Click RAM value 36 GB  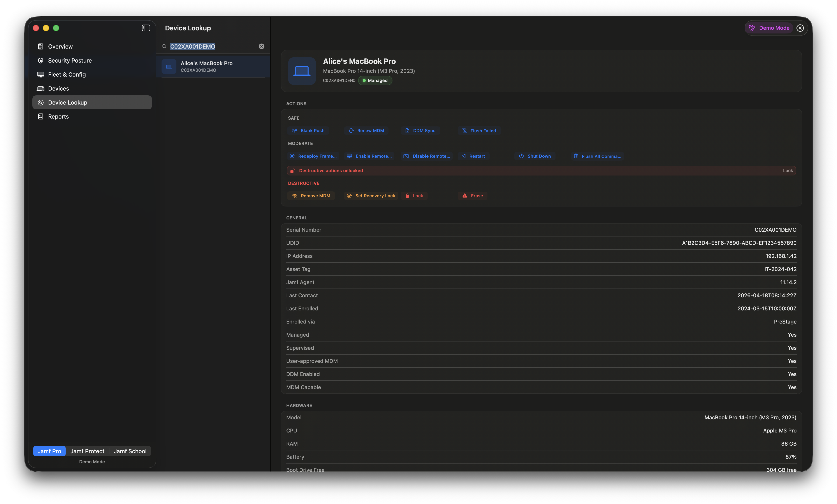[x=788, y=444]
